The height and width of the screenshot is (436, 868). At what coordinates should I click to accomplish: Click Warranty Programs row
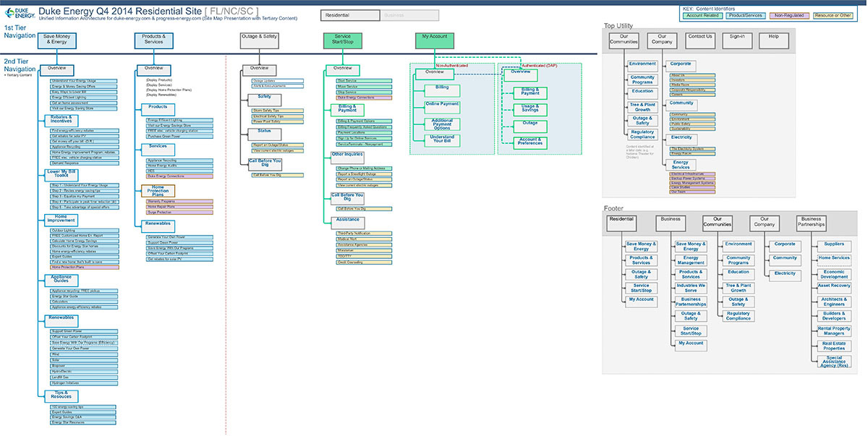pos(179,202)
